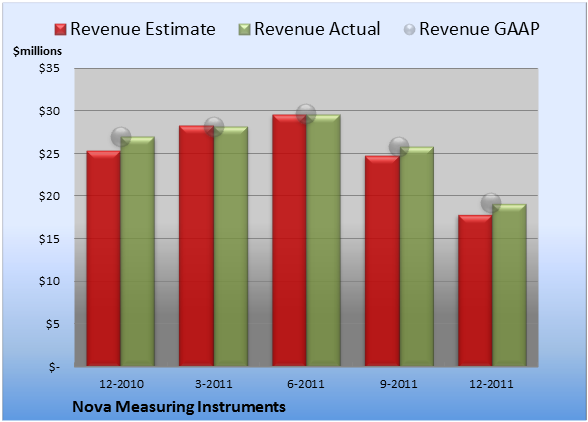Click the GAAP marker above 12-2010

pos(121,137)
